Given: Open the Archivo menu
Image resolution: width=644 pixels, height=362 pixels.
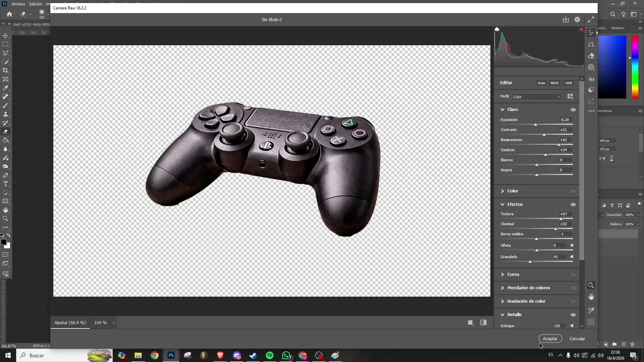Looking at the screenshot, I should pos(18,4).
